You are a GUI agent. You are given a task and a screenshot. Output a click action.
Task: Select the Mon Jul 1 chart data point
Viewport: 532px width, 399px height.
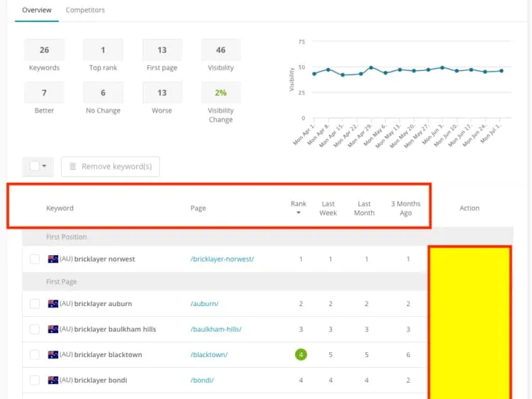(x=501, y=71)
